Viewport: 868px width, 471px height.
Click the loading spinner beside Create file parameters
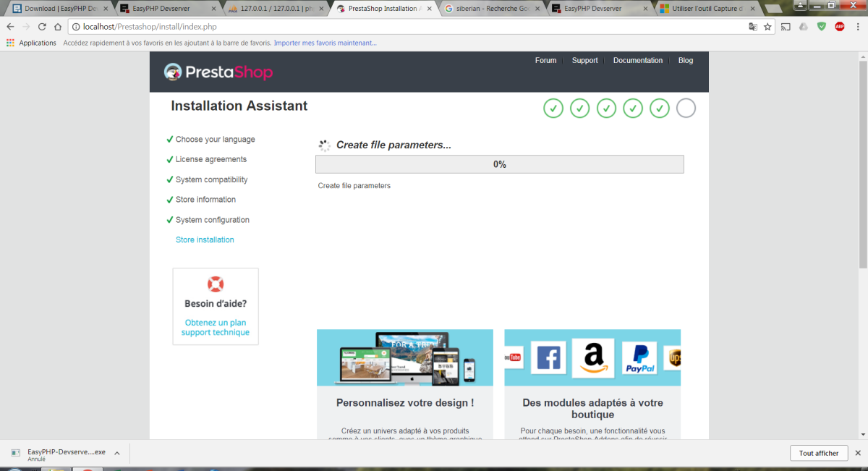[x=325, y=145]
